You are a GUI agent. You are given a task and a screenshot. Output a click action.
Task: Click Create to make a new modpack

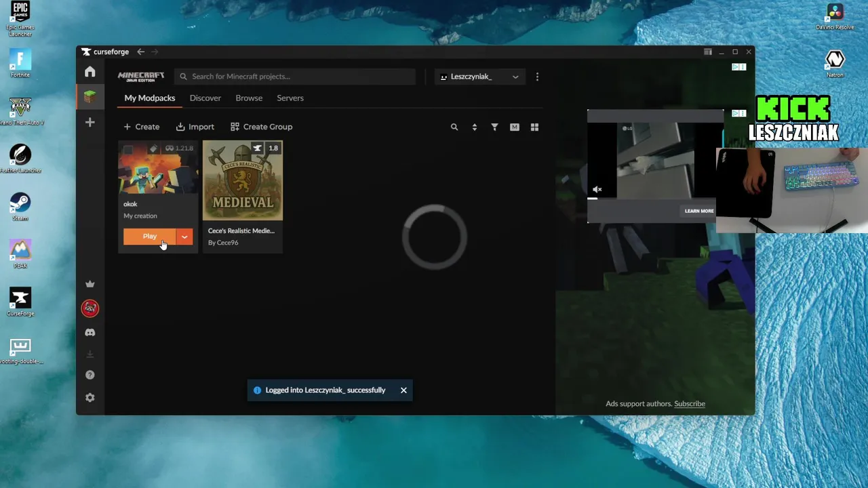coord(142,127)
